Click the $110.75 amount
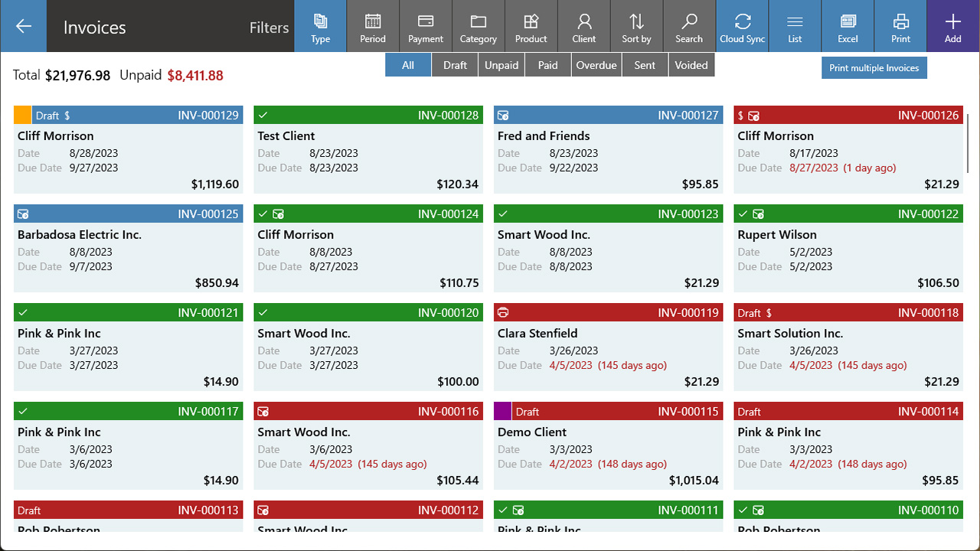This screenshot has height=551, width=980. click(x=459, y=283)
